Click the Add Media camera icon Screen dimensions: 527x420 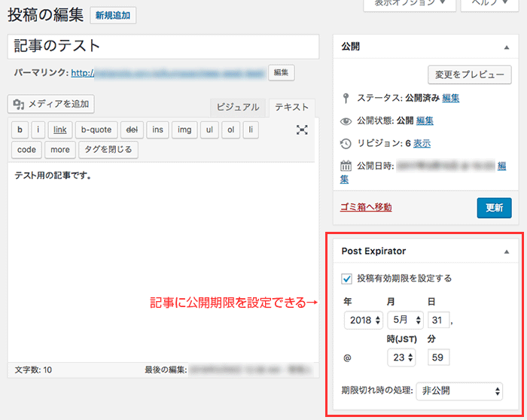coord(19,105)
